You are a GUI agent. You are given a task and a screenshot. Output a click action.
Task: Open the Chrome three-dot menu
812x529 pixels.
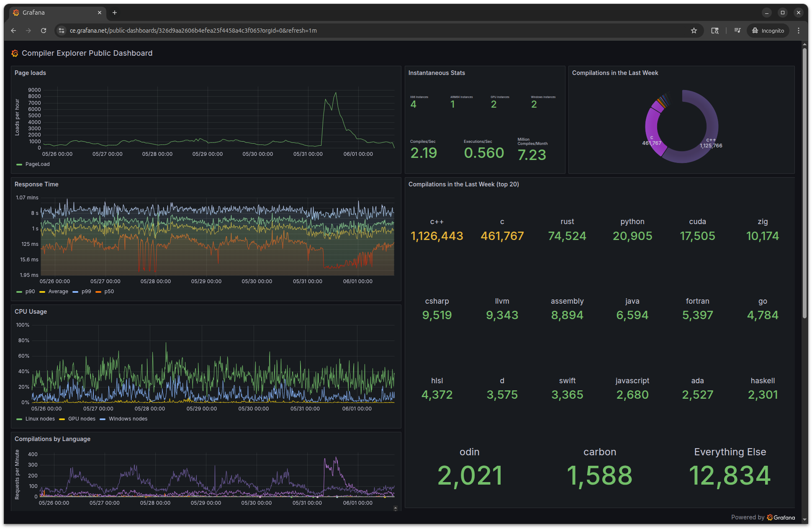click(x=799, y=31)
